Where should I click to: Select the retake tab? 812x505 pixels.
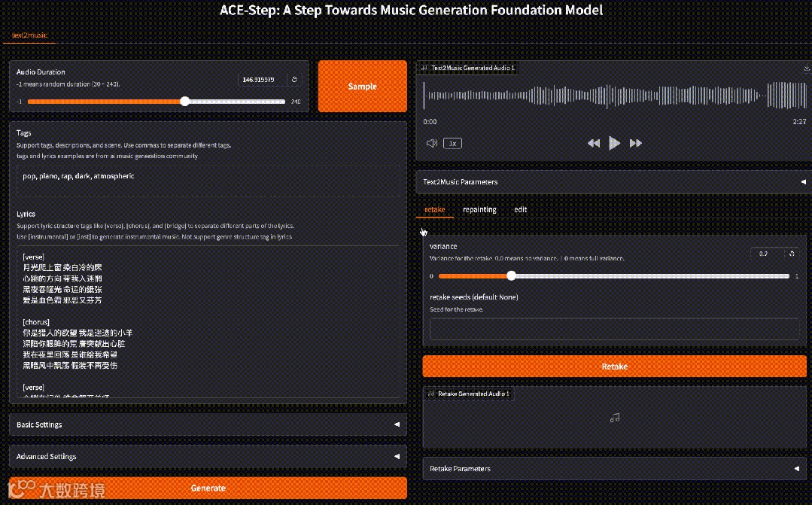pyautogui.click(x=434, y=209)
